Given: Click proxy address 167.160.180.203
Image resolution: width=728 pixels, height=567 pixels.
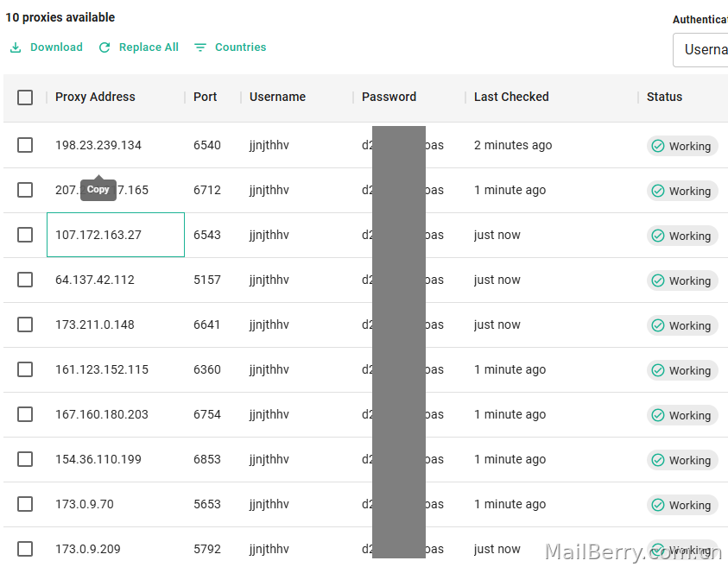Looking at the screenshot, I should point(102,414).
